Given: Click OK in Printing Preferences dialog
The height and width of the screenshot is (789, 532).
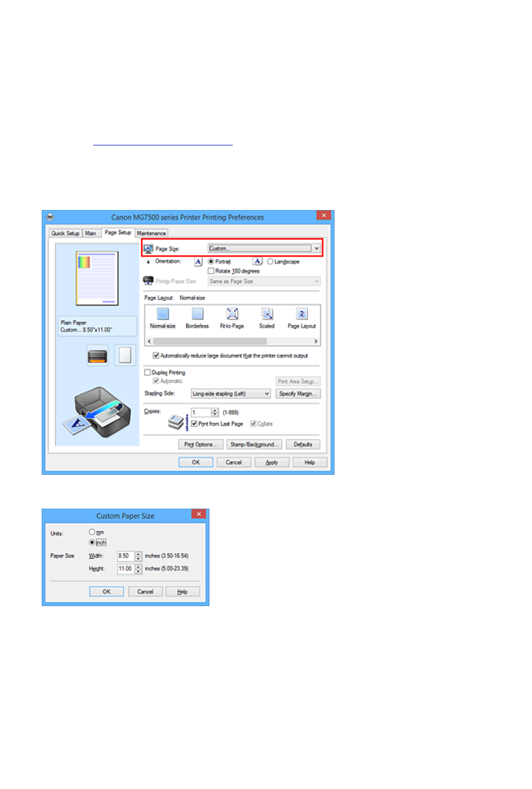Looking at the screenshot, I should pos(196,462).
